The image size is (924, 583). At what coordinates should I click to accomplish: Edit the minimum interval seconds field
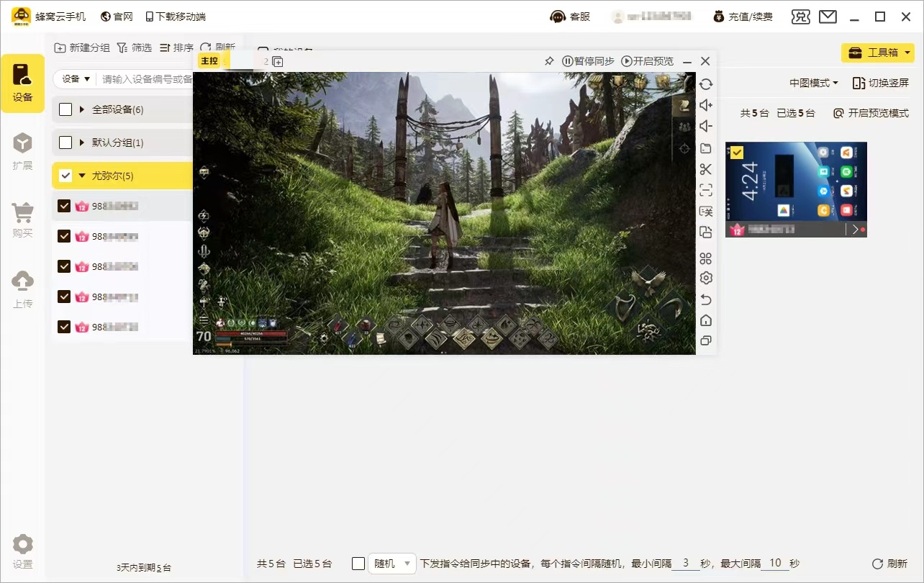tap(686, 564)
